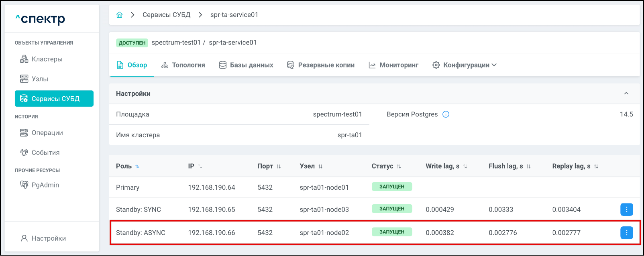
Task: Collapse the Настройки panel
Action: pos(626,93)
